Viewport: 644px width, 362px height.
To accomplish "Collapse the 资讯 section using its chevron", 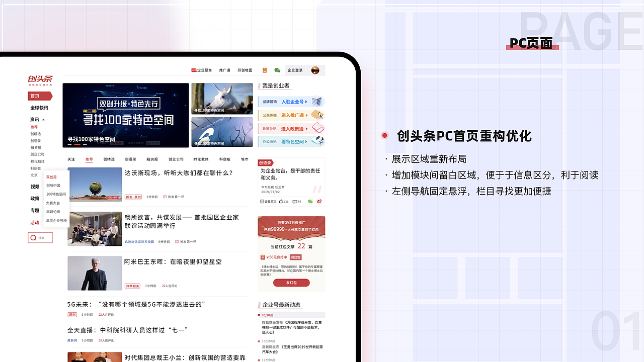I will click(x=43, y=120).
